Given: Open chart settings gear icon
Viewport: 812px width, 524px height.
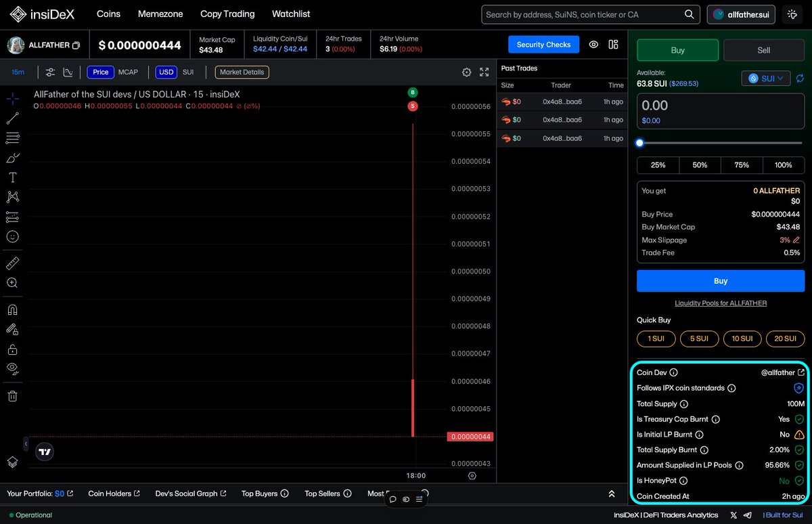Looking at the screenshot, I should point(466,72).
